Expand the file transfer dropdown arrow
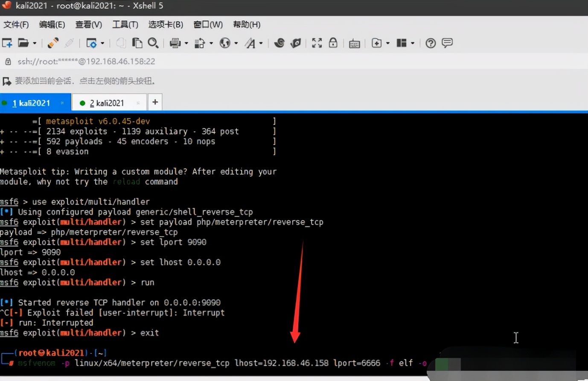 click(x=211, y=43)
